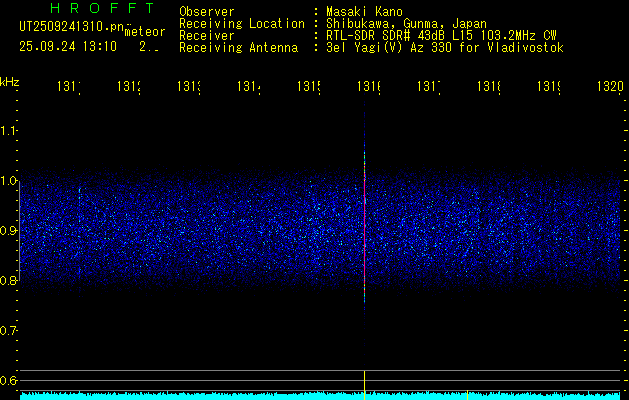629x400 pixels.
Task: Click the 1.1 kHz frequency tick label
Action: click(x=9, y=131)
